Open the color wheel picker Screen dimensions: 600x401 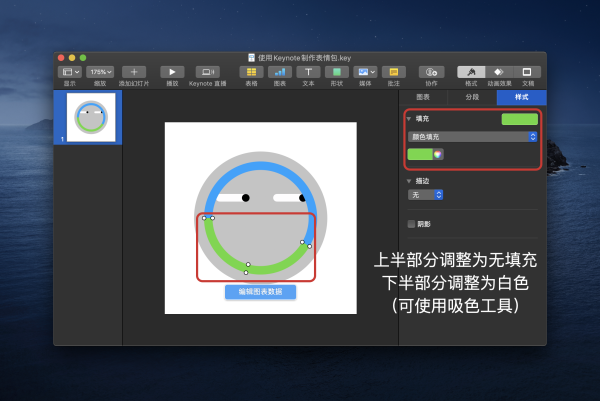coord(437,154)
